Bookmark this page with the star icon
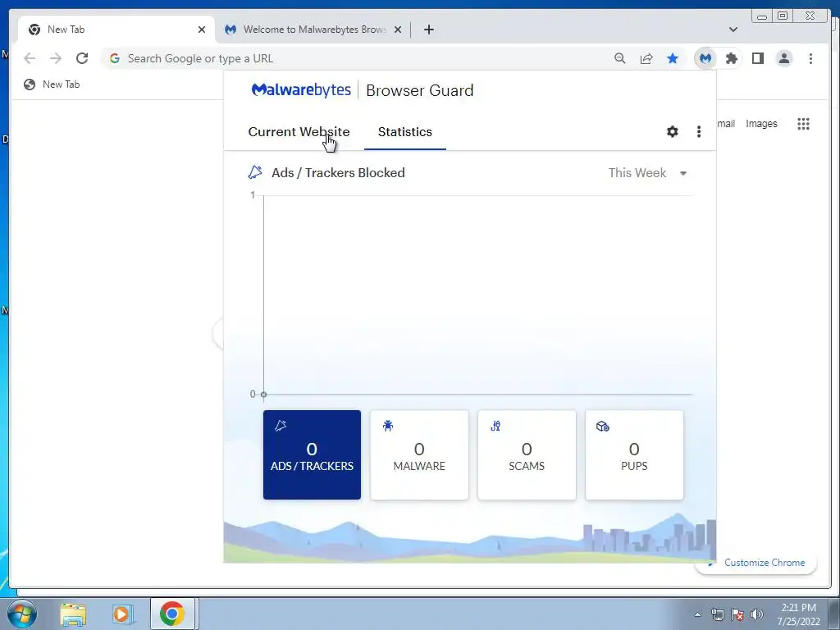This screenshot has height=630, width=840. point(673,58)
